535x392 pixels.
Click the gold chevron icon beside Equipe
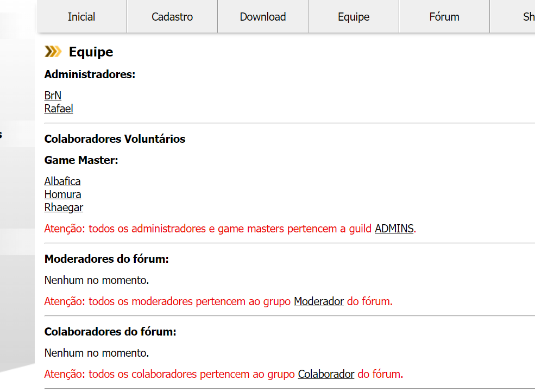coord(53,52)
